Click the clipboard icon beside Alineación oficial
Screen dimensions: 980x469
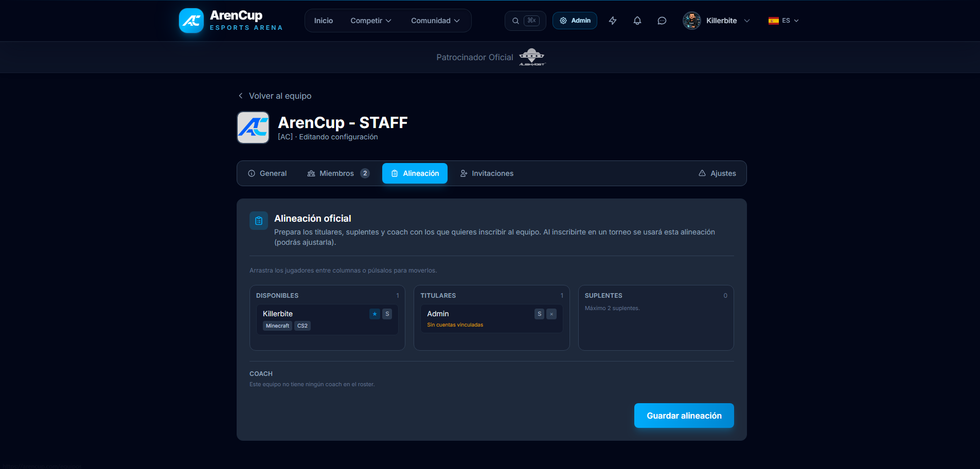[259, 221]
